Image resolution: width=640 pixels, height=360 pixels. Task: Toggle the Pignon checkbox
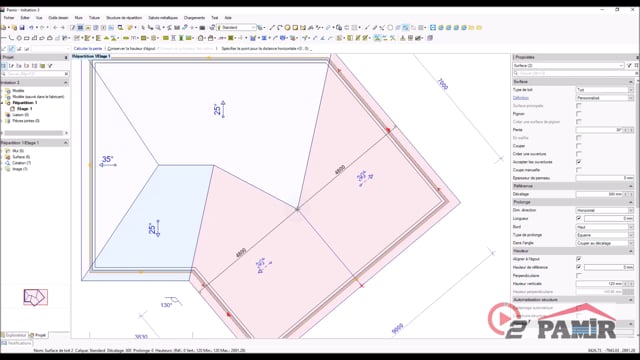click(x=578, y=114)
